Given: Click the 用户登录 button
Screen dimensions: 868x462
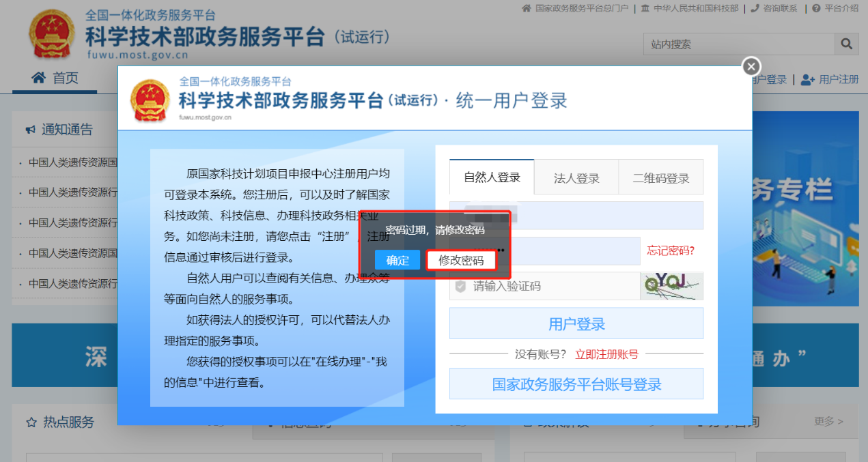Looking at the screenshot, I should (576, 323).
